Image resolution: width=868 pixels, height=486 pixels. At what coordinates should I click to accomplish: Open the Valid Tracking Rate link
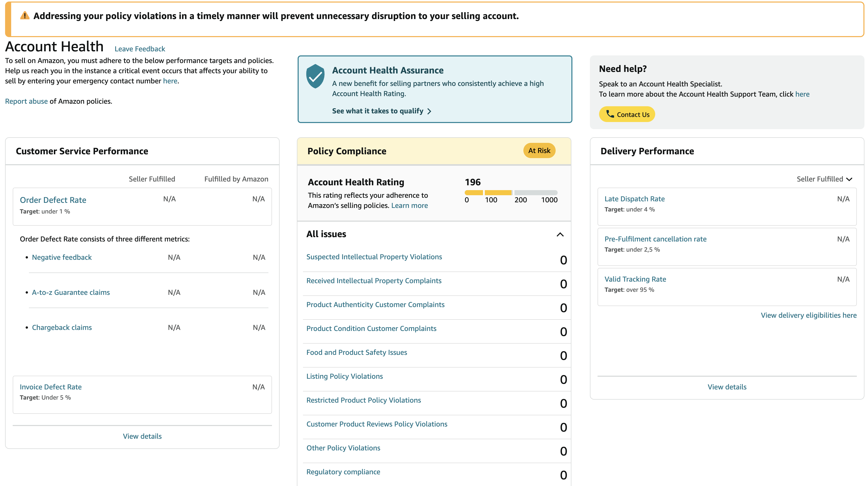click(635, 279)
